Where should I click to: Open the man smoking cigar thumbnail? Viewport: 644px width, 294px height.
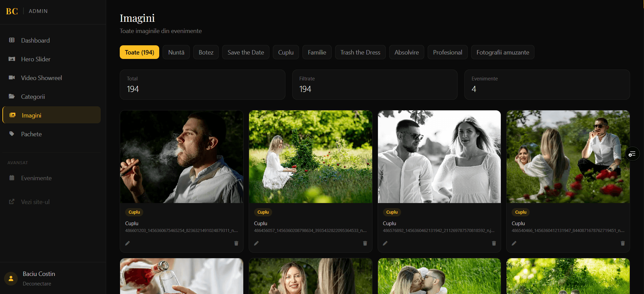point(182,157)
